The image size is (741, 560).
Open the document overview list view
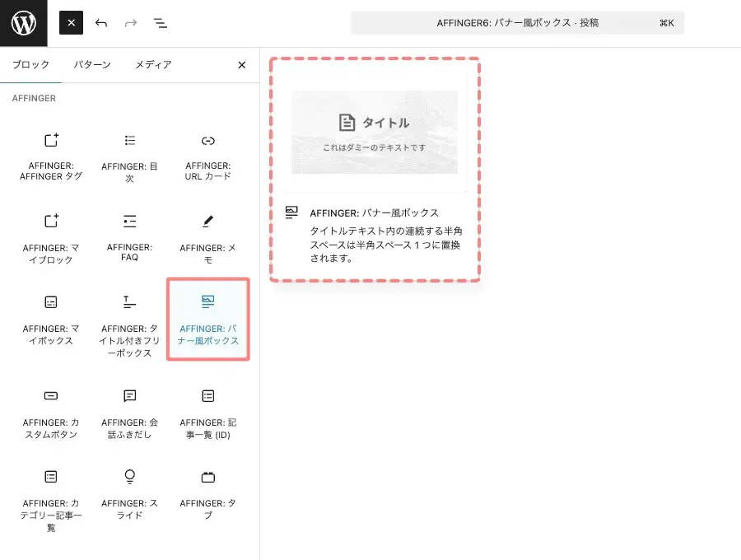(161, 23)
